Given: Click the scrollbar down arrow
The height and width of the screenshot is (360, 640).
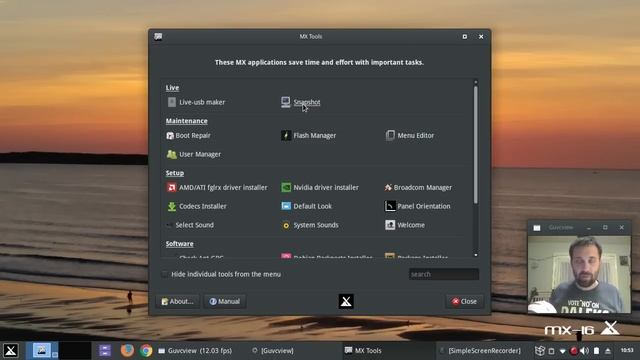Looking at the screenshot, I should tap(476, 255).
